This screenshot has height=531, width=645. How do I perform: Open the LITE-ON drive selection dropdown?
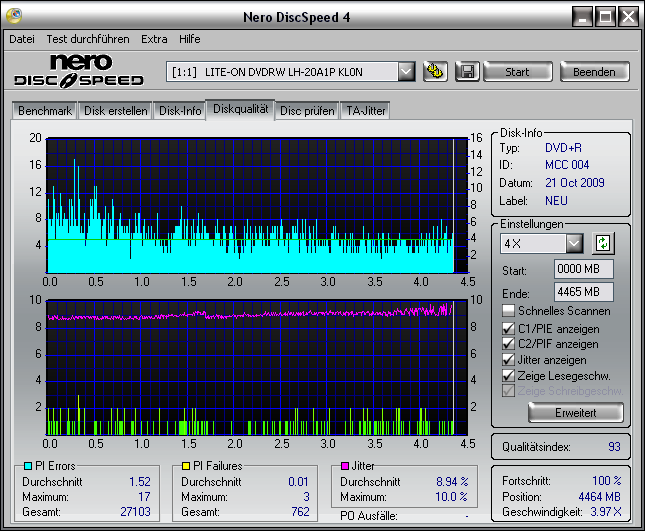pyautogui.click(x=405, y=71)
